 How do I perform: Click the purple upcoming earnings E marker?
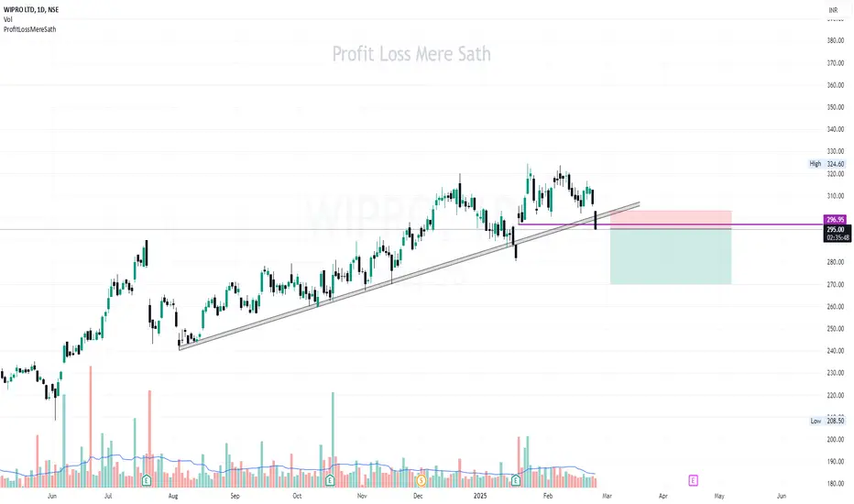click(693, 480)
